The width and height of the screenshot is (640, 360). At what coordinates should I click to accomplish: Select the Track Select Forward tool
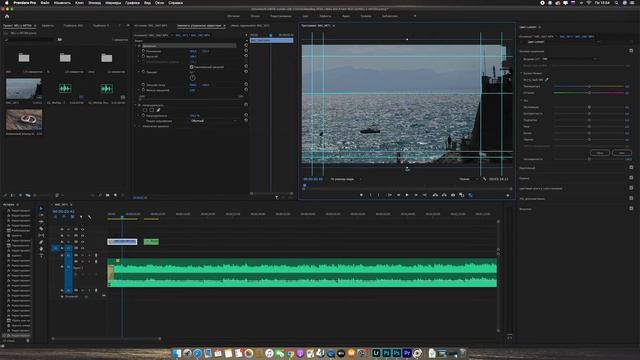tap(41, 215)
